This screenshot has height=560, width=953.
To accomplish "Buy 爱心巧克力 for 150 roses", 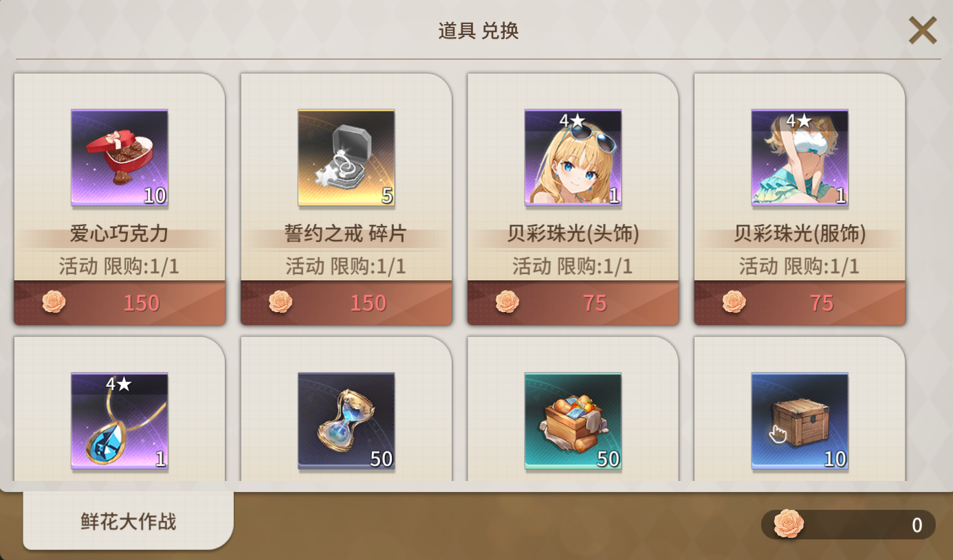I will tap(120, 302).
